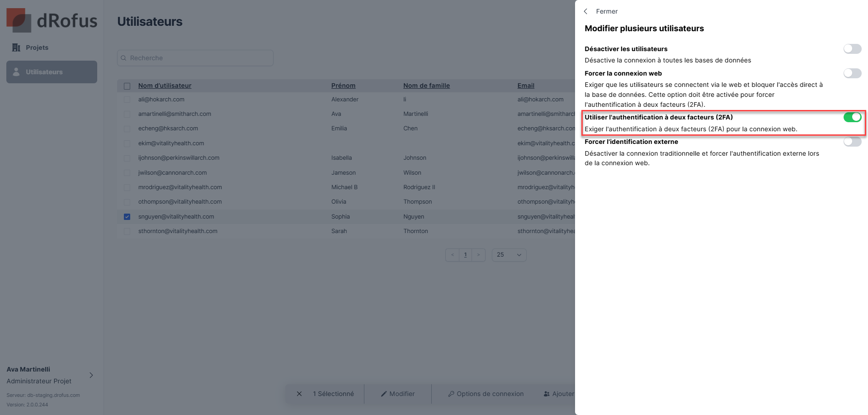Open the 25 page size dropdown

coord(509,255)
